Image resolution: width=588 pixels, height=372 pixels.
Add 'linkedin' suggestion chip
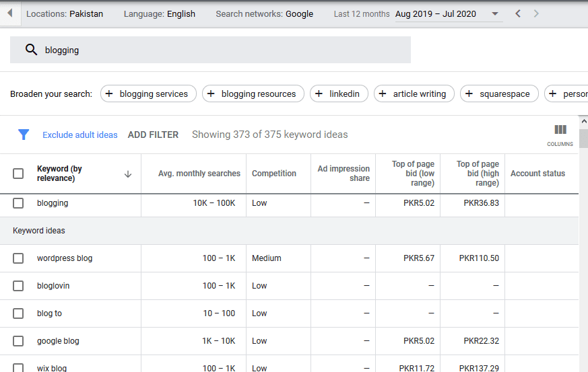(x=339, y=94)
